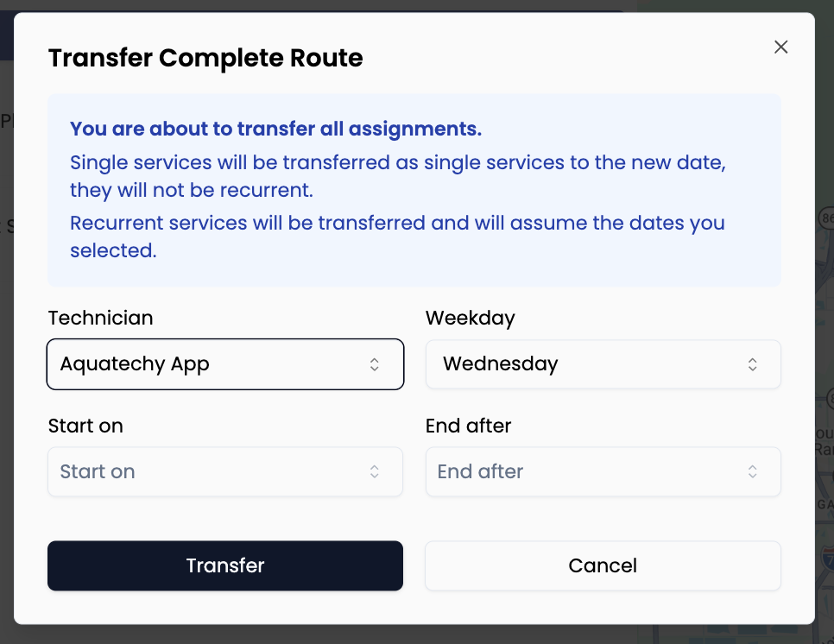Click the chevron icon on the Weekday selector
This screenshot has height=644, width=834.
tap(752, 364)
